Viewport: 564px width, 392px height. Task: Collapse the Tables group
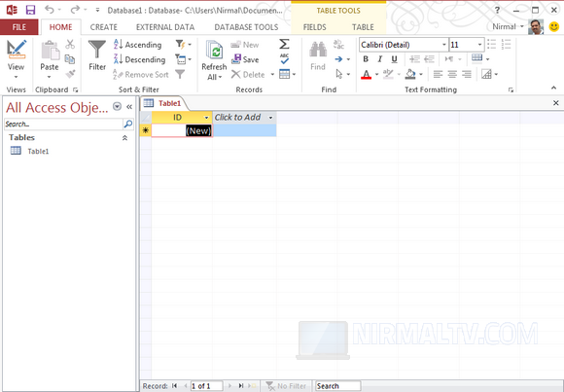(124, 138)
